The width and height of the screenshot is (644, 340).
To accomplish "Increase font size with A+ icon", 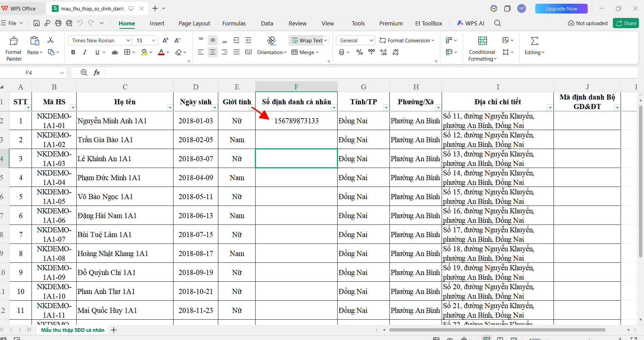I will click(165, 40).
